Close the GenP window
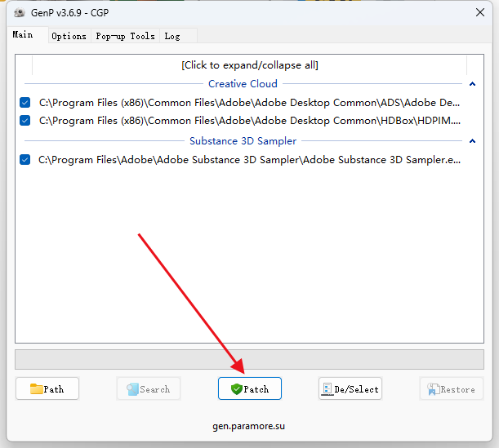Screen dimensions: 499x448 click(x=480, y=13)
